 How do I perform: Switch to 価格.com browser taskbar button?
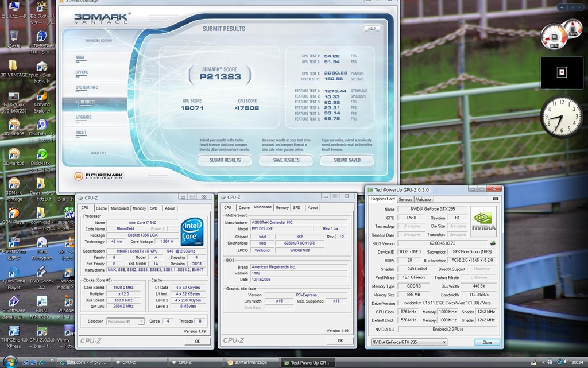(x=84, y=362)
